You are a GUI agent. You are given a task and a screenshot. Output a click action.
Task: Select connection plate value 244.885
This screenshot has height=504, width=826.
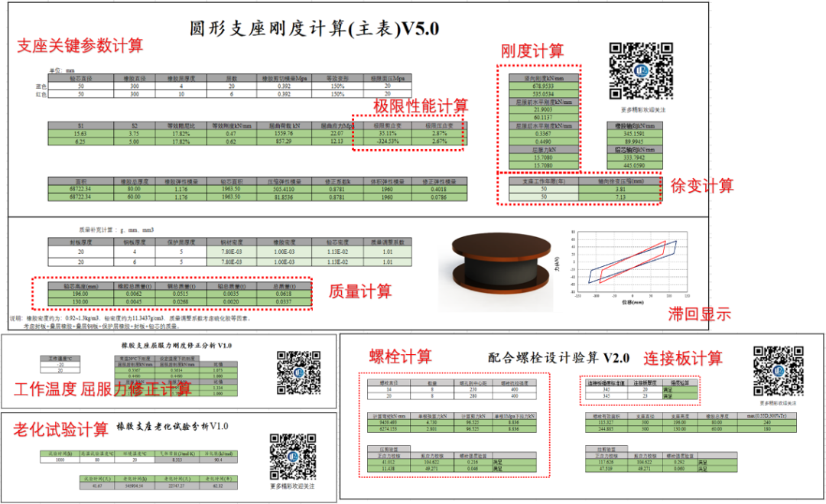coord(606,429)
